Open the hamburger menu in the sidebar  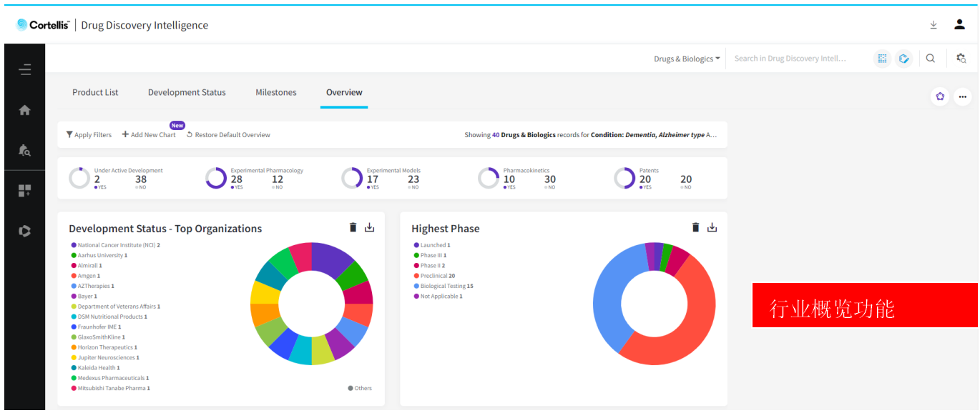pos(25,69)
